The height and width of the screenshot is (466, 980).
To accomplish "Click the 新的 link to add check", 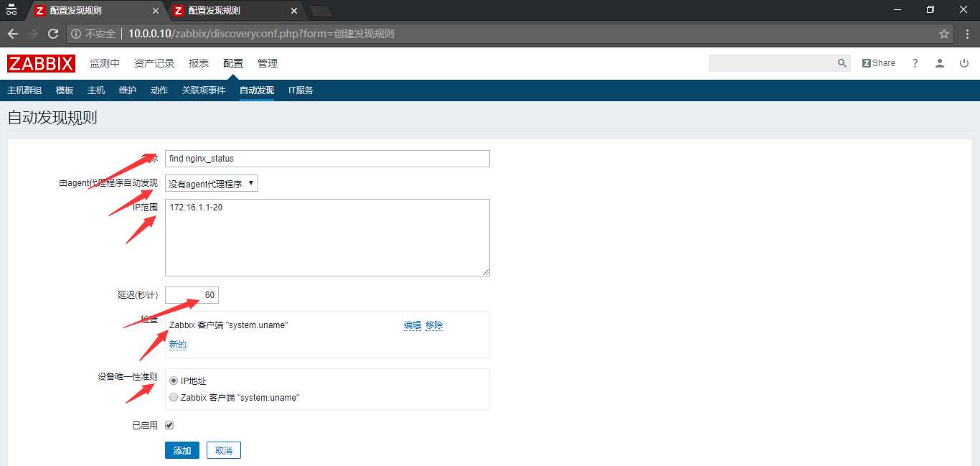I will click(x=178, y=345).
